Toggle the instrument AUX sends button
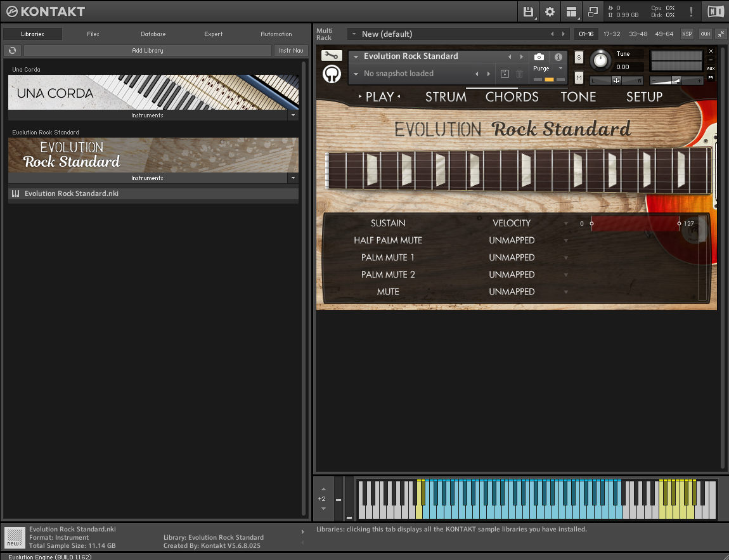Viewport: 729px width, 560px height. coord(711,68)
